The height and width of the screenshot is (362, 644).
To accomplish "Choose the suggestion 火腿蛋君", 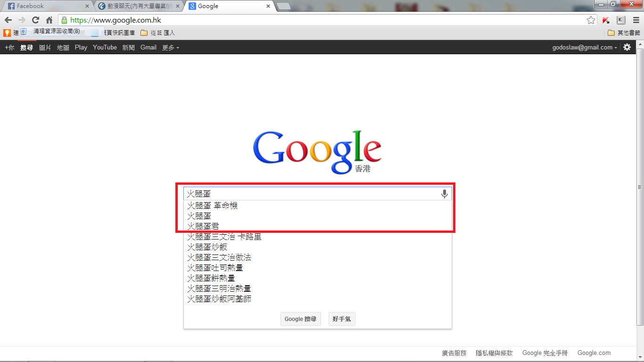I will click(x=317, y=226).
